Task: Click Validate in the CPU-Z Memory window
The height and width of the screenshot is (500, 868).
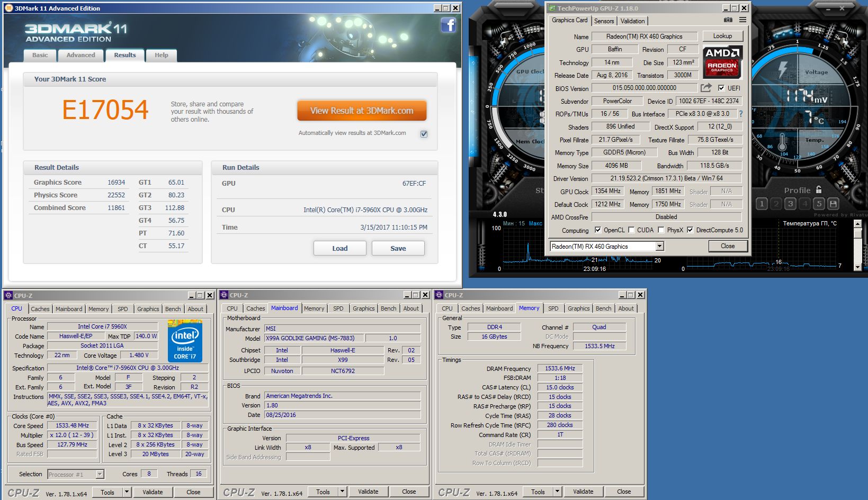Action: click(x=583, y=492)
